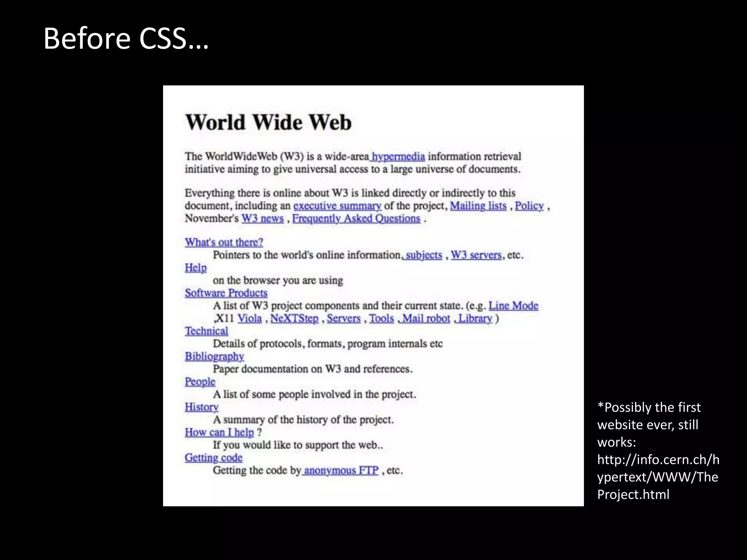Open the Library link
The image size is (747, 560).
pyautogui.click(x=475, y=318)
